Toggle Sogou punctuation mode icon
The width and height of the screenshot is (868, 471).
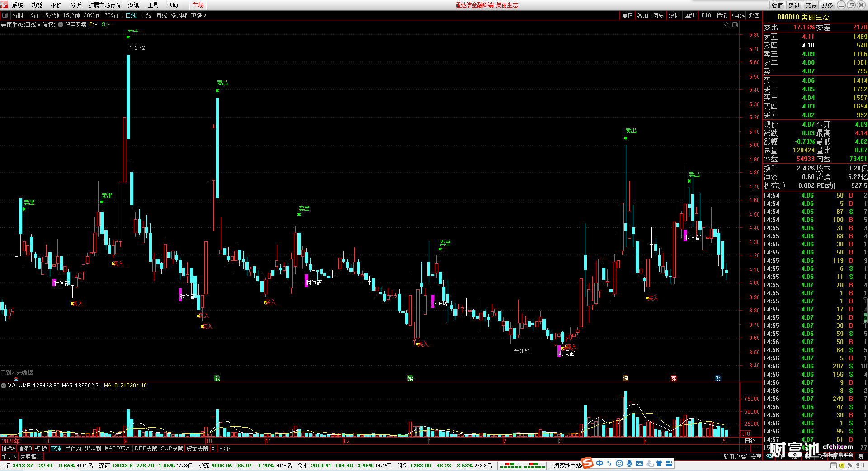coord(609,463)
